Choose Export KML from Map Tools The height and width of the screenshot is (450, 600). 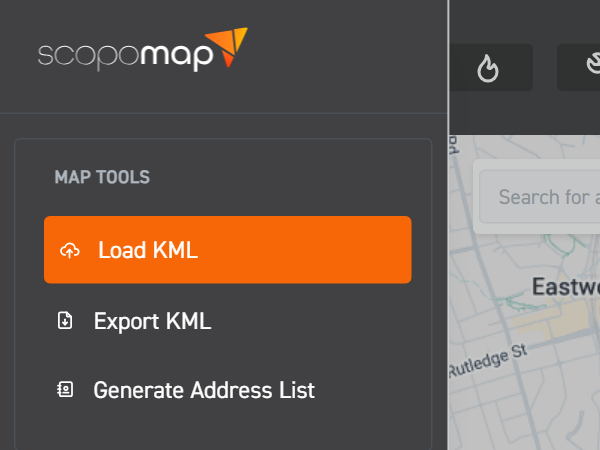(x=152, y=321)
